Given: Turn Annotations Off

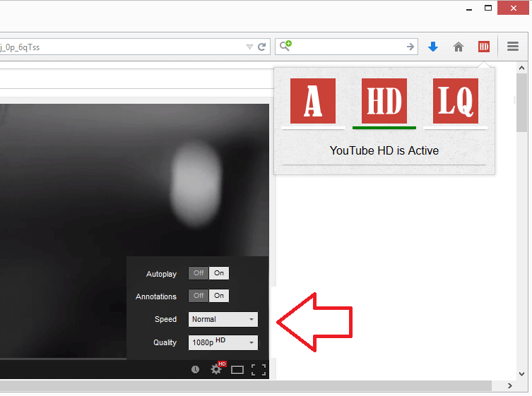Looking at the screenshot, I should coord(199,296).
